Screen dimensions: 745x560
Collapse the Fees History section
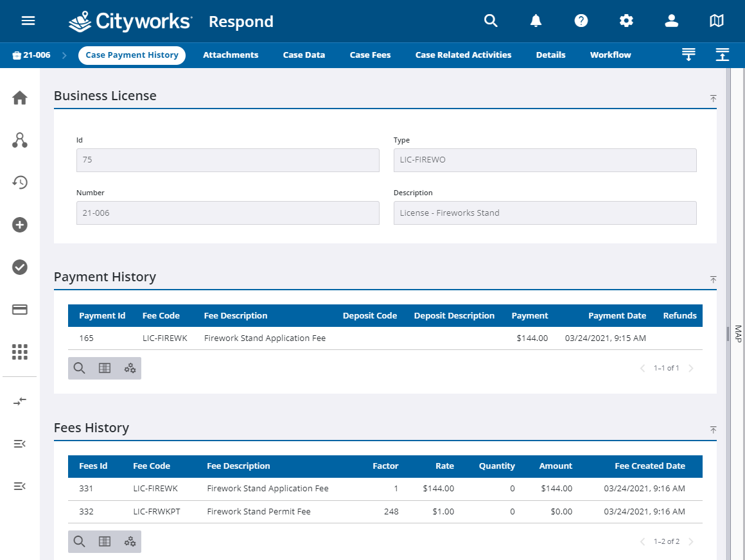pyautogui.click(x=713, y=430)
